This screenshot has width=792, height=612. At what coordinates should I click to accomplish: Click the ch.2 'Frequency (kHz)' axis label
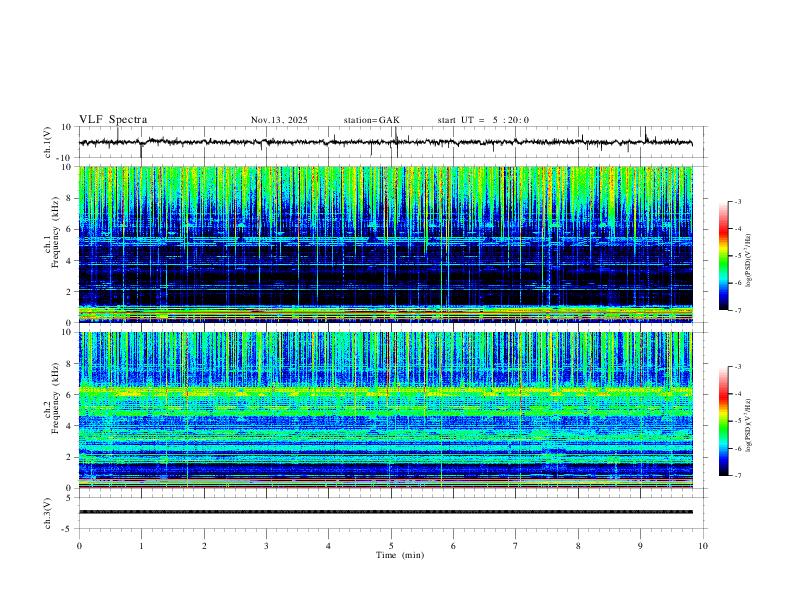[55, 398]
